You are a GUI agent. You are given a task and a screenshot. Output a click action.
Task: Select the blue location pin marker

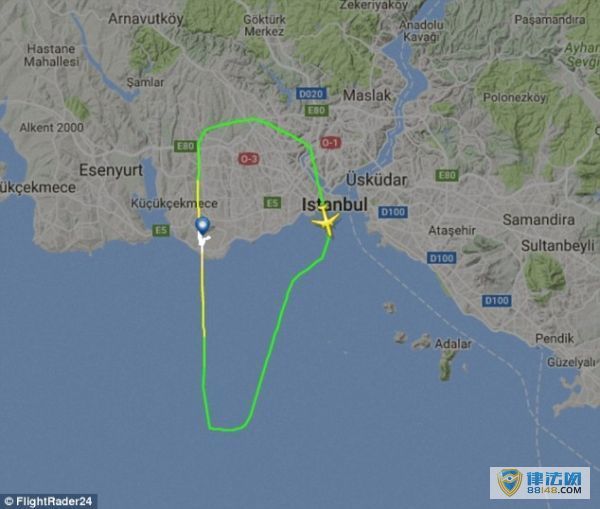pos(202,226)
